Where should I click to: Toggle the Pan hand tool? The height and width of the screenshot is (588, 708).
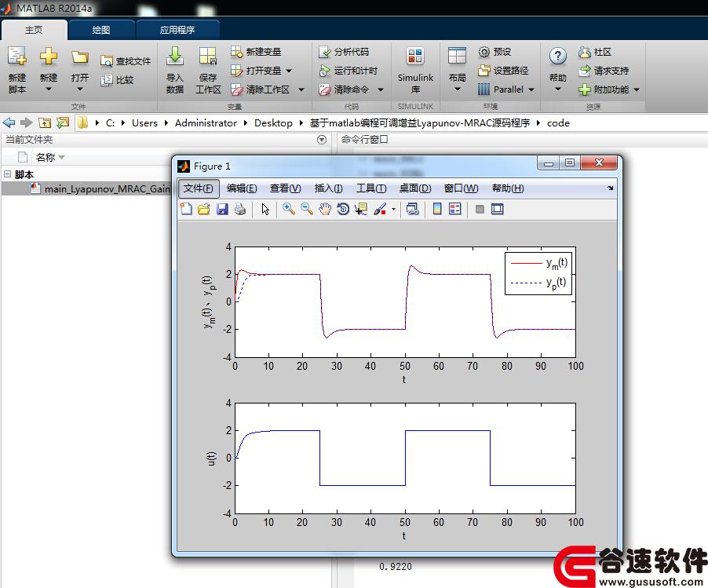coord(325,209)
